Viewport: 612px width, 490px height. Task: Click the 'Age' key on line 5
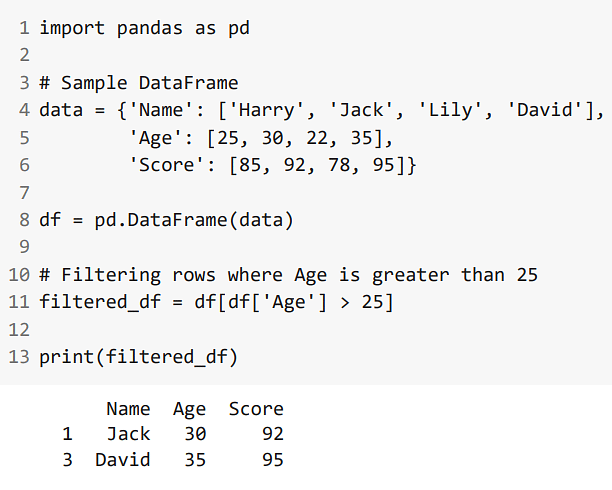[x=155, y=138]
